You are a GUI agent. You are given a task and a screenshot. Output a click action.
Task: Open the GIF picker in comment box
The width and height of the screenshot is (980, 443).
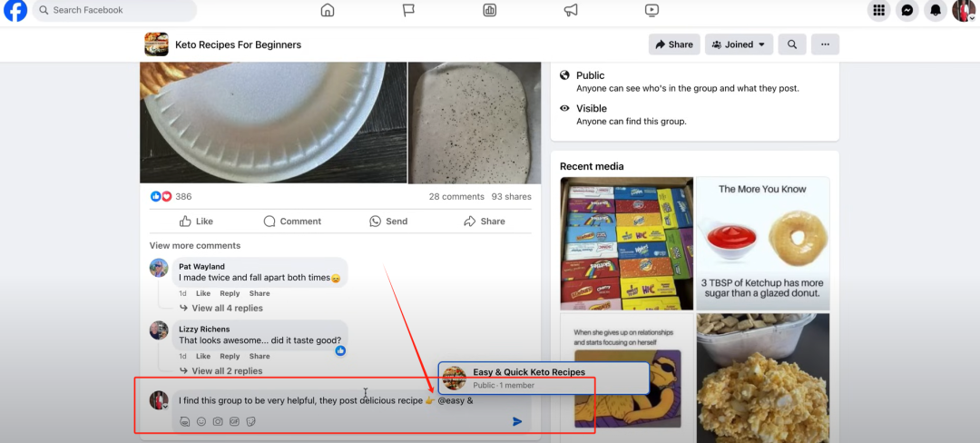(x=234, y=422)
